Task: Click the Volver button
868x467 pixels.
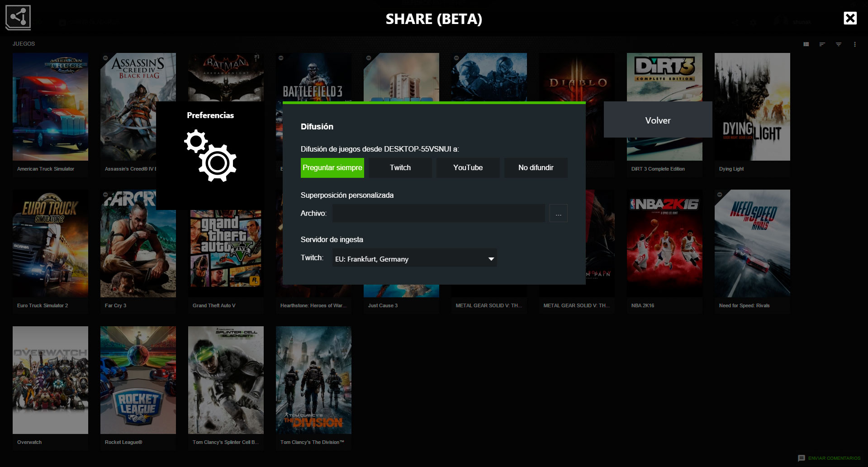Action: (x=658, y=120)
